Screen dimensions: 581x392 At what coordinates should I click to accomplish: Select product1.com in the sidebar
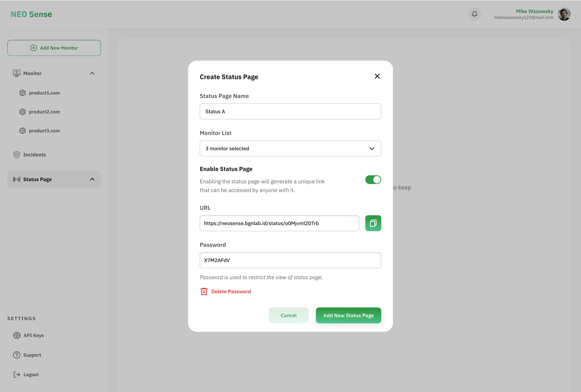pyautogui.click(x=44, y=93)
